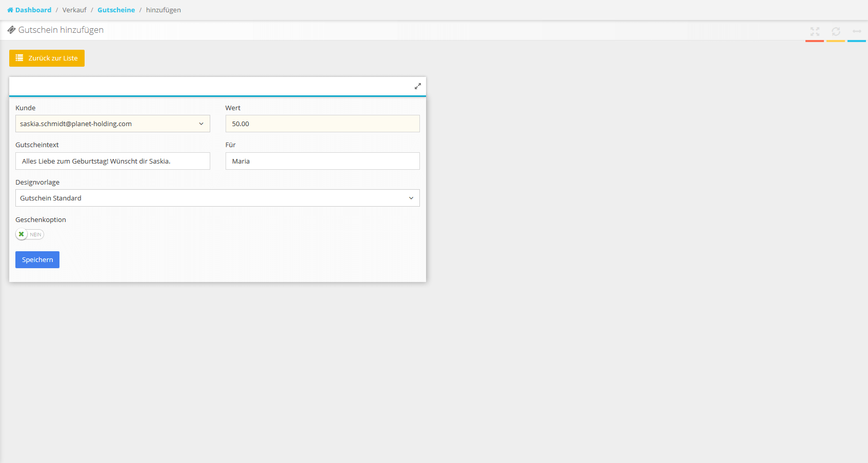The width and height of the screenshot is (868, 463).
Task: Click the refresh icon in page header
Action: [x=836, y=31]
